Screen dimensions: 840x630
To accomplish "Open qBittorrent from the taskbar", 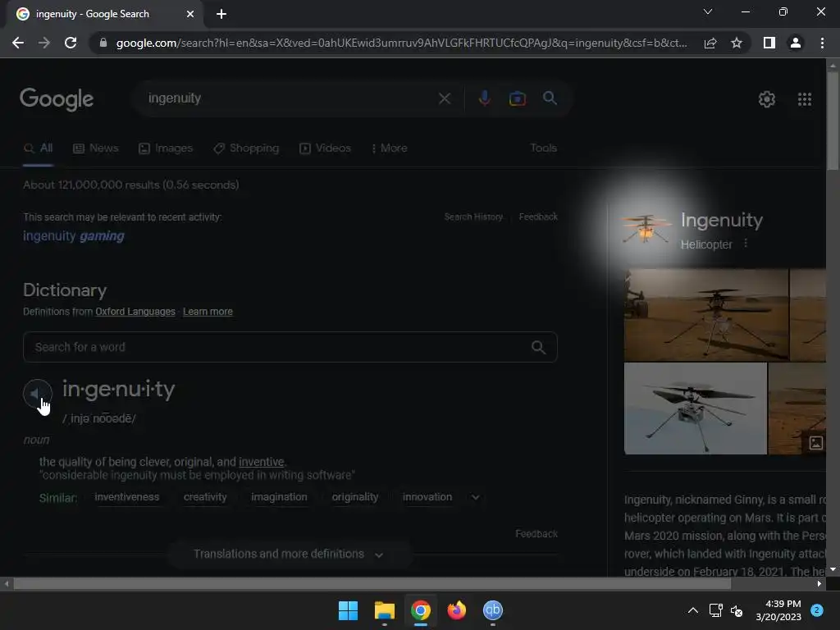I will 492,610.
